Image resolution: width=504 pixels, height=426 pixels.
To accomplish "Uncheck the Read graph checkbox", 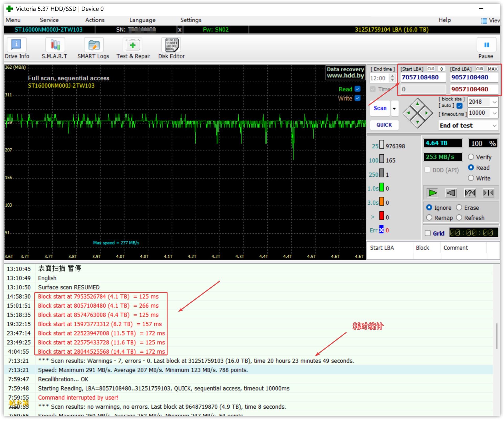I will click(358, 89).
